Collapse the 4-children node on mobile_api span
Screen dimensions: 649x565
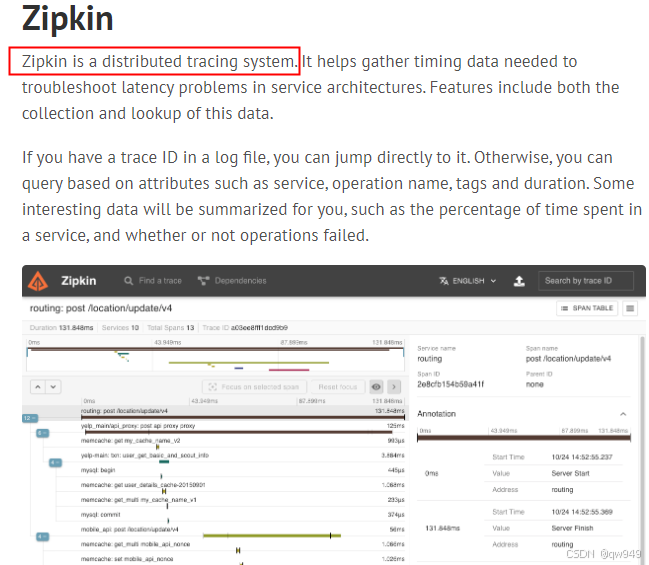(x=43, y=537)
